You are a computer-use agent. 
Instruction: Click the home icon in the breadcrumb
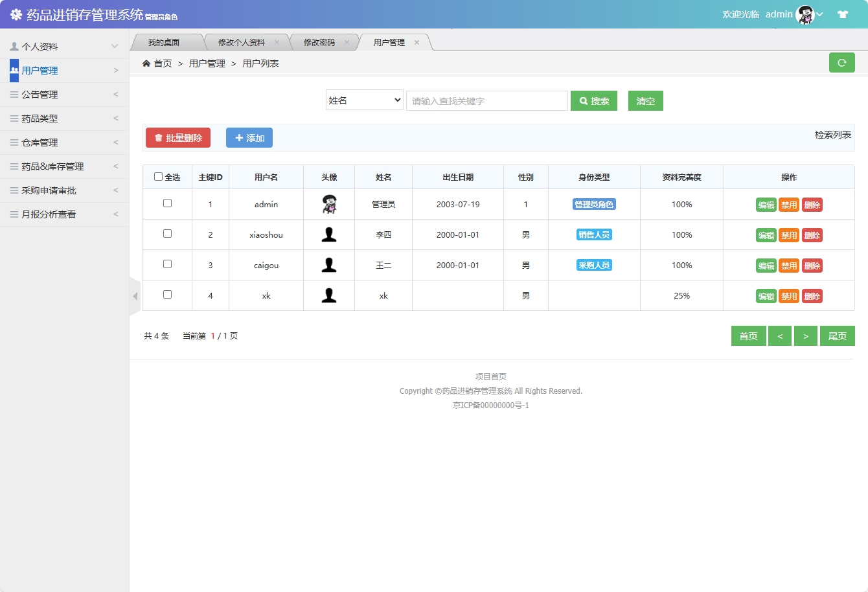[x=146, y=63]
